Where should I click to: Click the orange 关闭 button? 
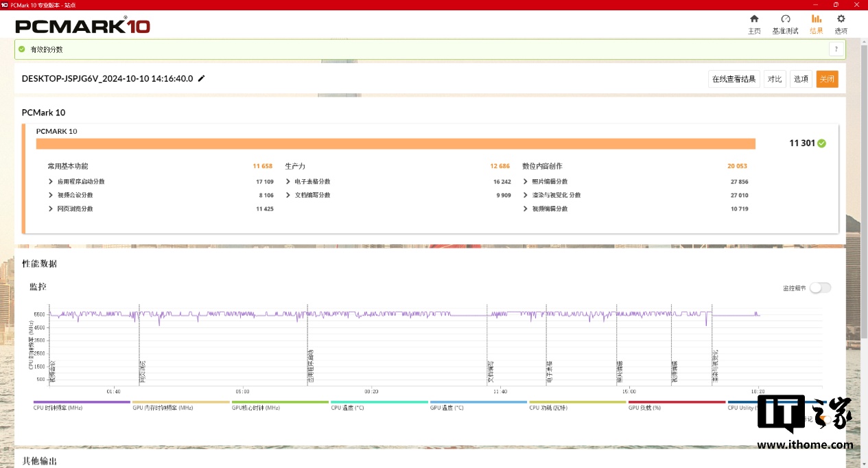click(x=827, y=79)
